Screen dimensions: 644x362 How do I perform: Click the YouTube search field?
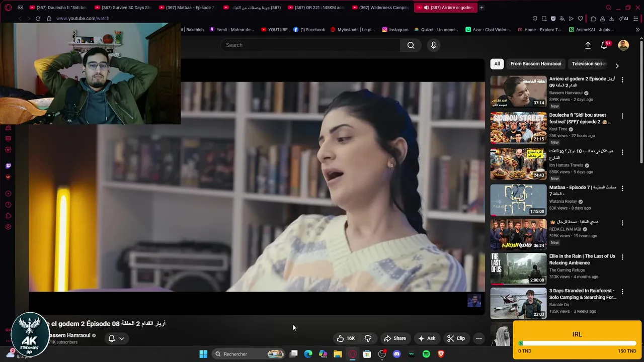point(310,45)
